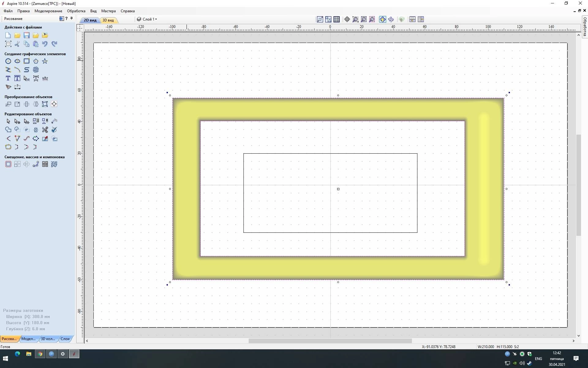Click the pan view four-arrow icon
This screenshot has width=588, height=368.
[x=347, y=19]
